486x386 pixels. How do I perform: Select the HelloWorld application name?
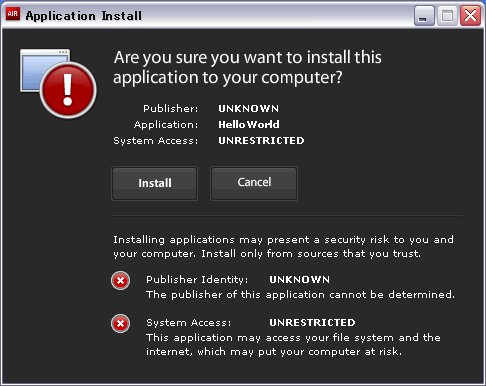(249, 124)
